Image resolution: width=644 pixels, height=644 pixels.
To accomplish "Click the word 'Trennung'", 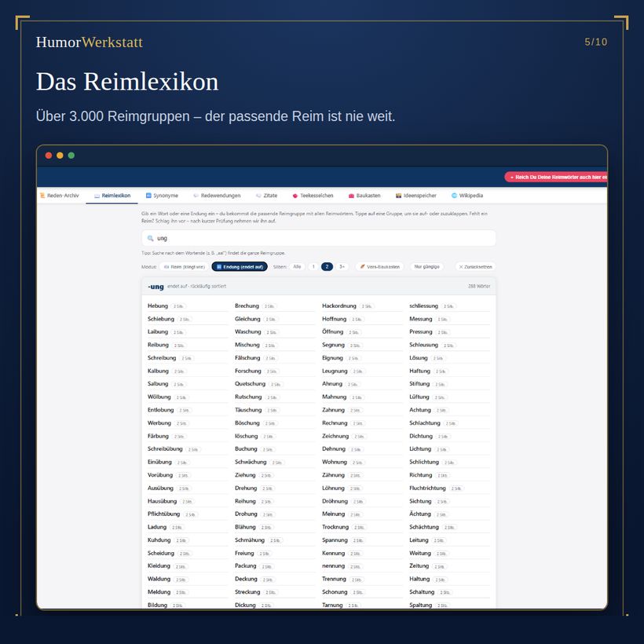I will [334, 579].
